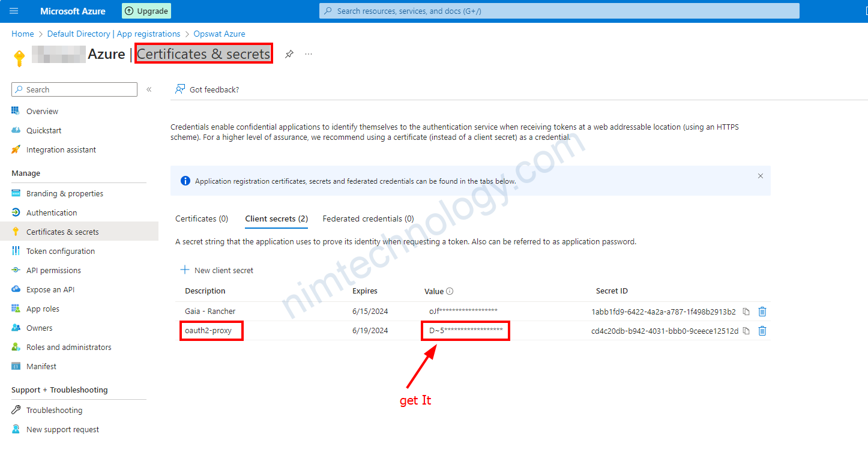Delete the oauth2-proxy client secret

point(762,331)
